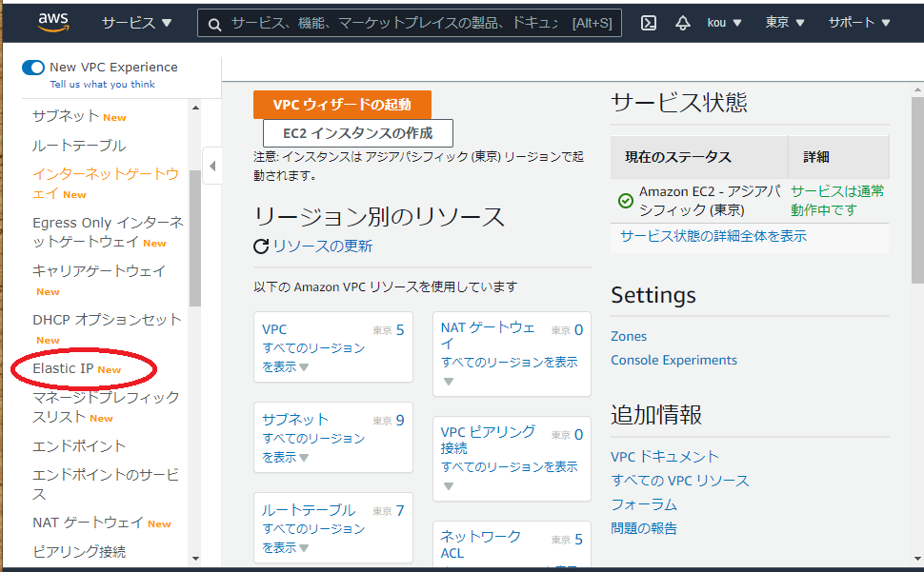The image size is (924, 572).
Task: Open the CloudShell terminal icon
Action: (648, 23)
